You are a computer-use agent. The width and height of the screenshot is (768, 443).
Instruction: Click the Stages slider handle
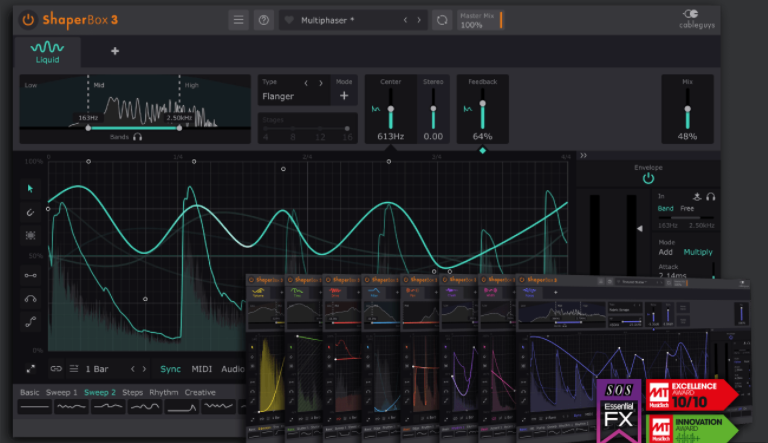pyautogui.click(x=347, y=128)
